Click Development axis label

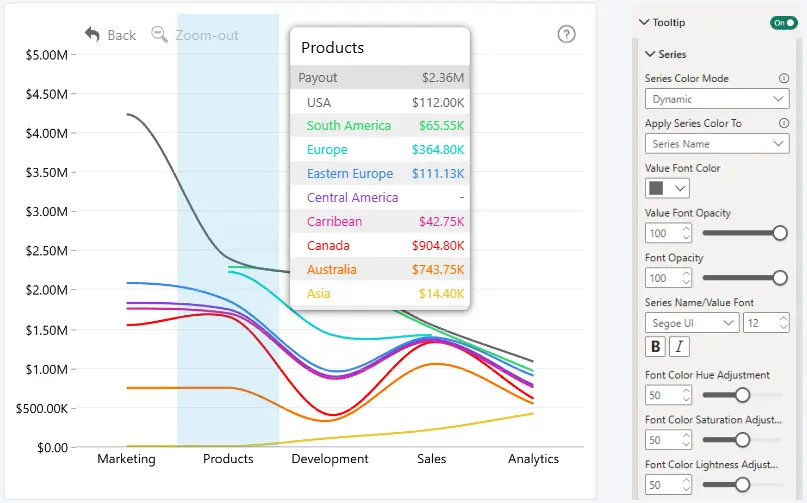[330, 459]
